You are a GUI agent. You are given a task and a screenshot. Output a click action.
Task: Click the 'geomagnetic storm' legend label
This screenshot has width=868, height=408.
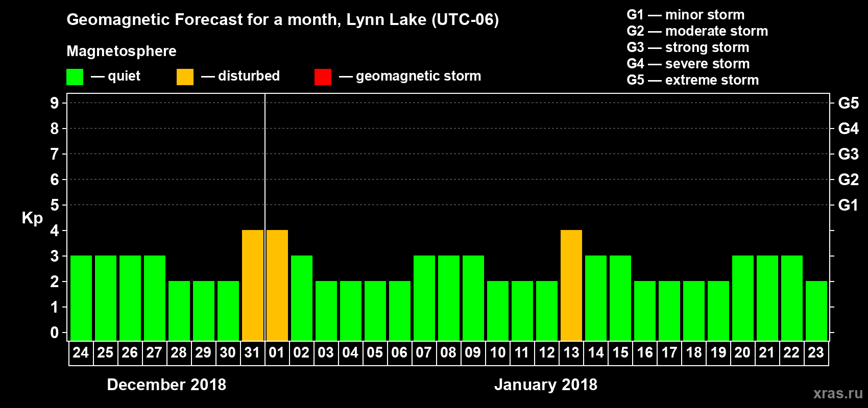419,76
